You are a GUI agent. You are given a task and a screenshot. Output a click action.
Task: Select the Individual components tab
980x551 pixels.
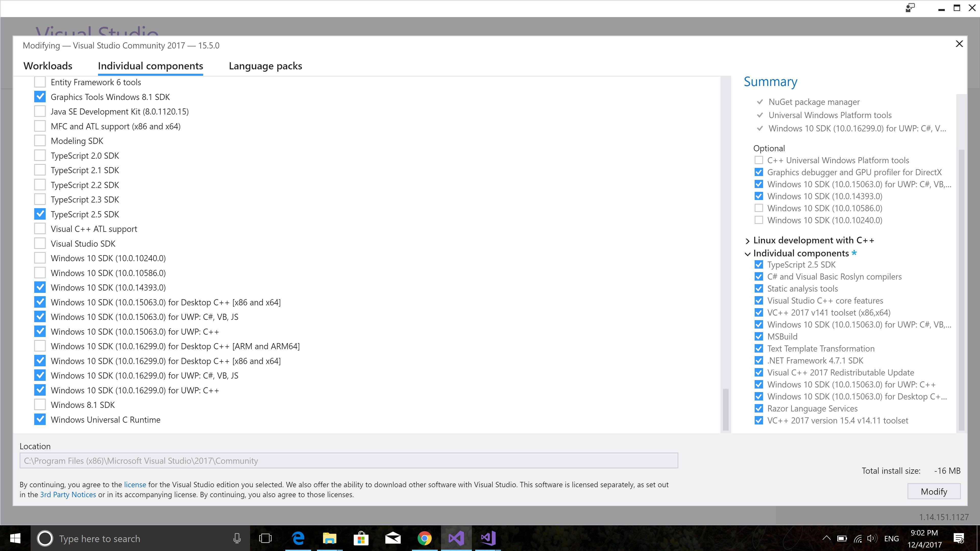150,66
